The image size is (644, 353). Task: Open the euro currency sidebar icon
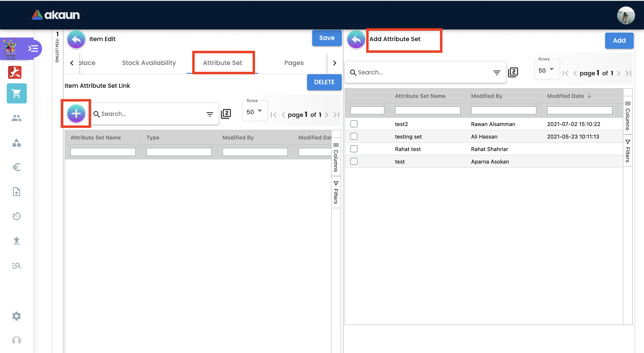pos(17,167)
